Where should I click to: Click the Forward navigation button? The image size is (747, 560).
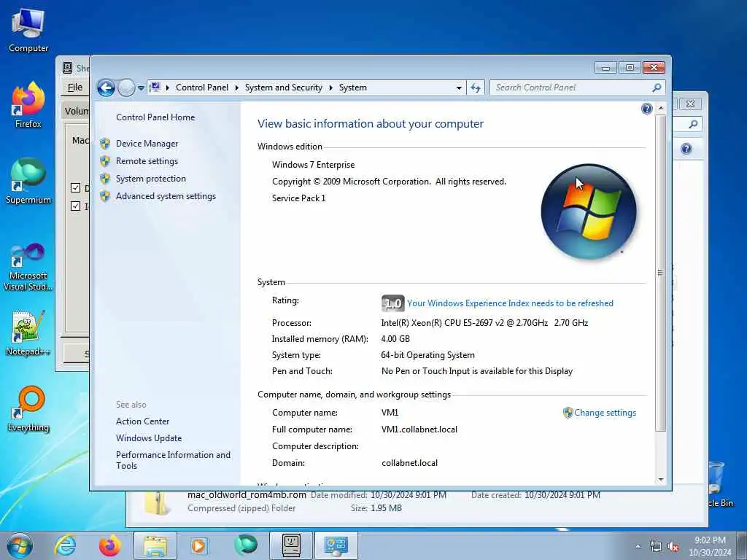(x=125, y=87)
